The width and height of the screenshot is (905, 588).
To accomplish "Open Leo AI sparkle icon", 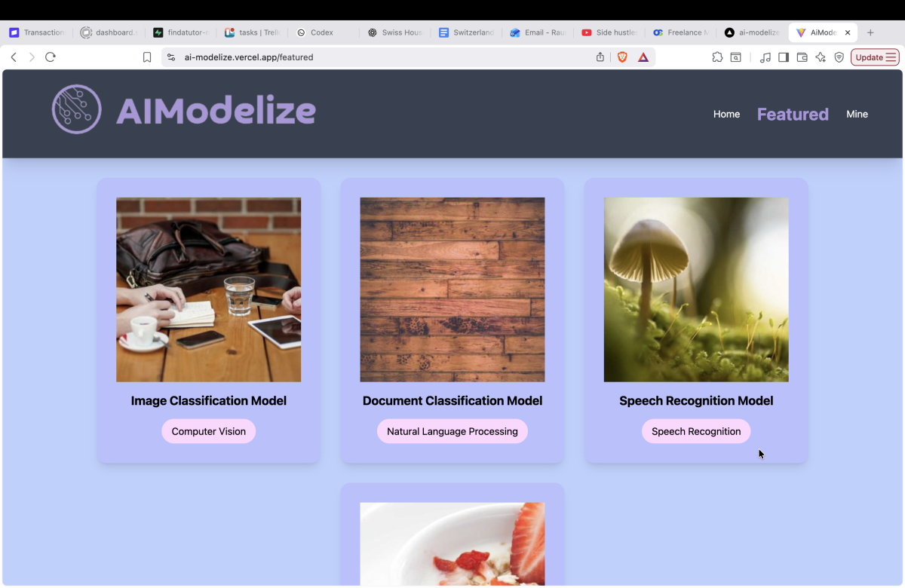I will coord(821,57).
